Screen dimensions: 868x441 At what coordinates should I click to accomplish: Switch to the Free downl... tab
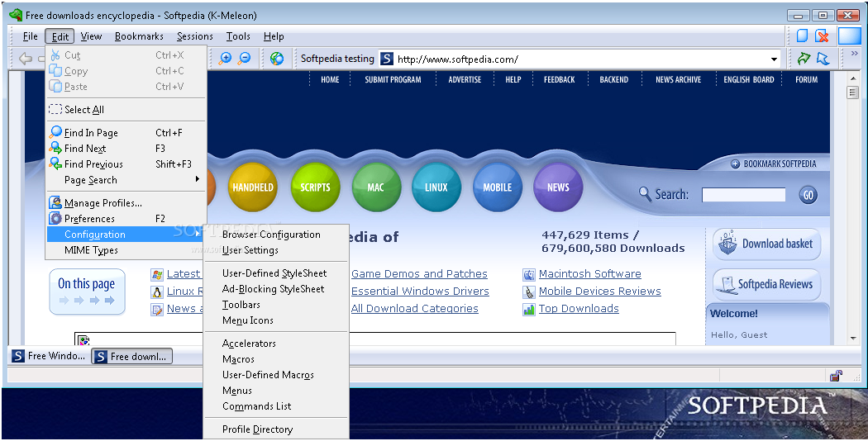click(131, 356)
